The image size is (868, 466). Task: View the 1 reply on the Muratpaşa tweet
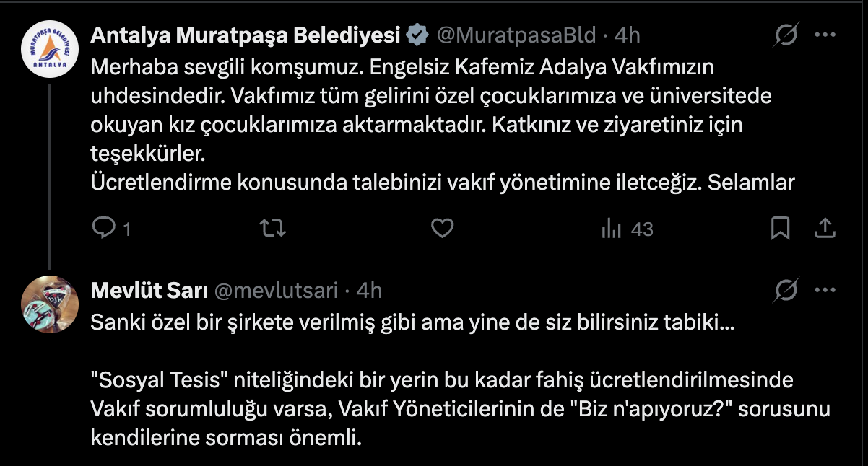pos(114,229)
